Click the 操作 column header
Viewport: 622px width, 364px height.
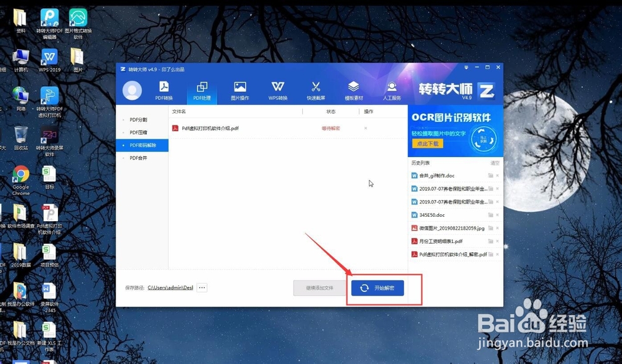pyautogui.click(x=368, y=111)
